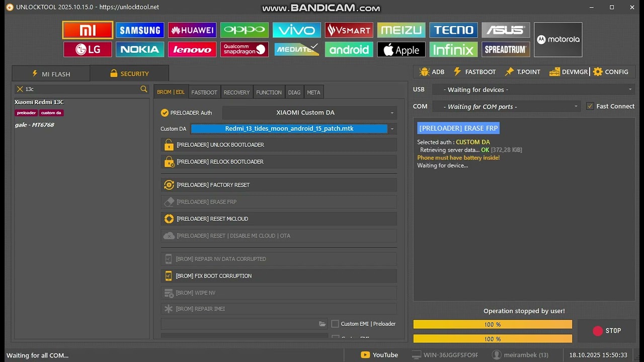The image size is (644, 362).
Task: Select the gale - MT6768 entry
Action: (35, 125)
